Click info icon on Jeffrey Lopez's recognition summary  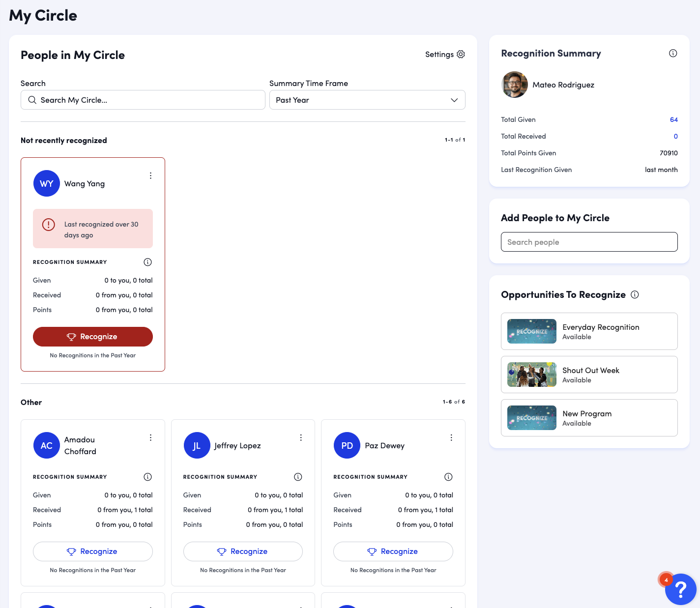pyautogui.click(x=298, y=477)
